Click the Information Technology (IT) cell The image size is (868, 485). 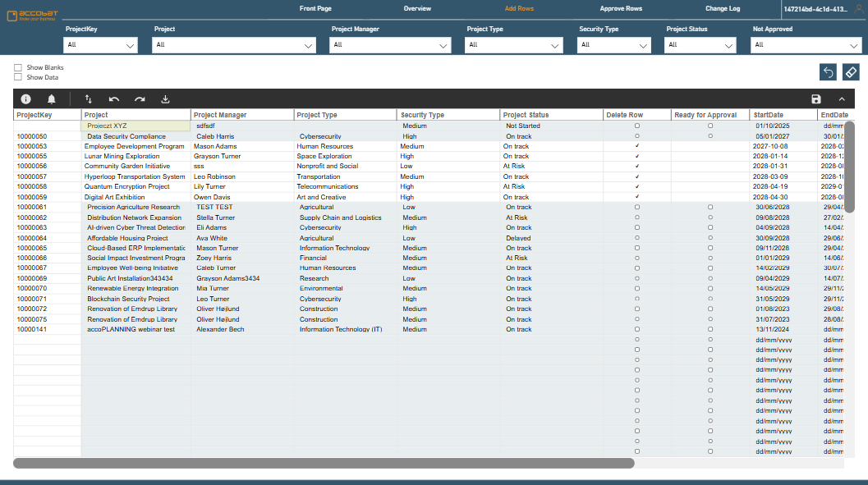tap(345, 329)
